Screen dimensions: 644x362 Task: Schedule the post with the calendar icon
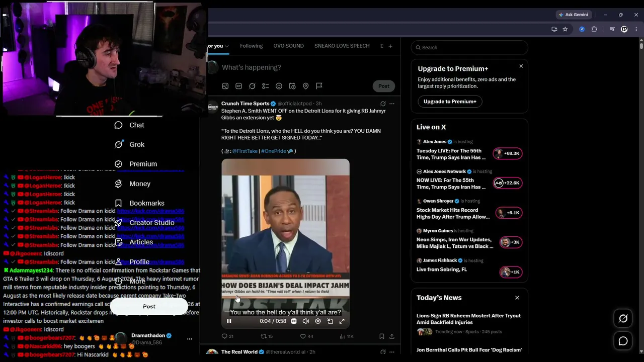292,86
